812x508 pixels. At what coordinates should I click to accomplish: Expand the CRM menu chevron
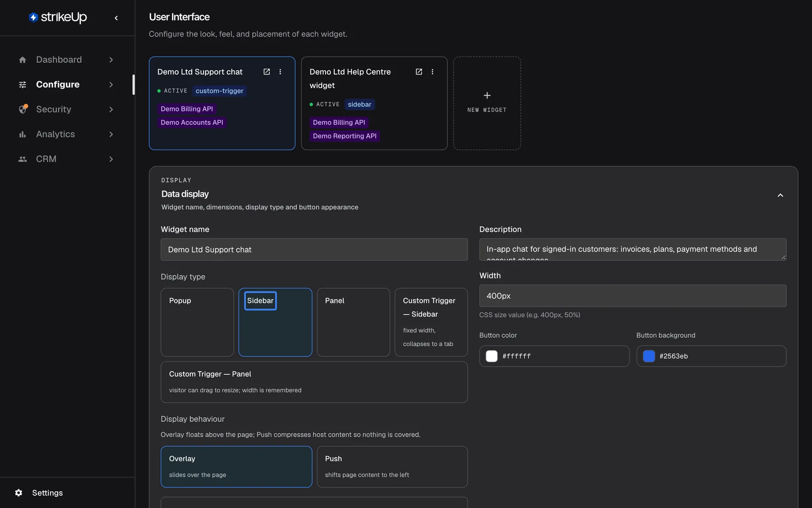click(111, 159)
